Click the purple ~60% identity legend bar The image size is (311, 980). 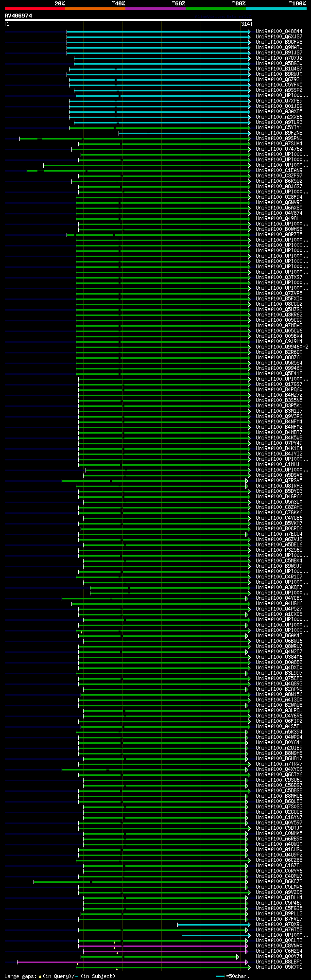click(x=155, y=9)
